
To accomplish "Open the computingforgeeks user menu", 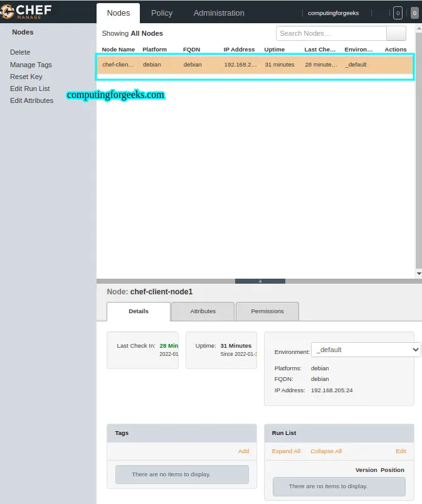I will [334, 13].
